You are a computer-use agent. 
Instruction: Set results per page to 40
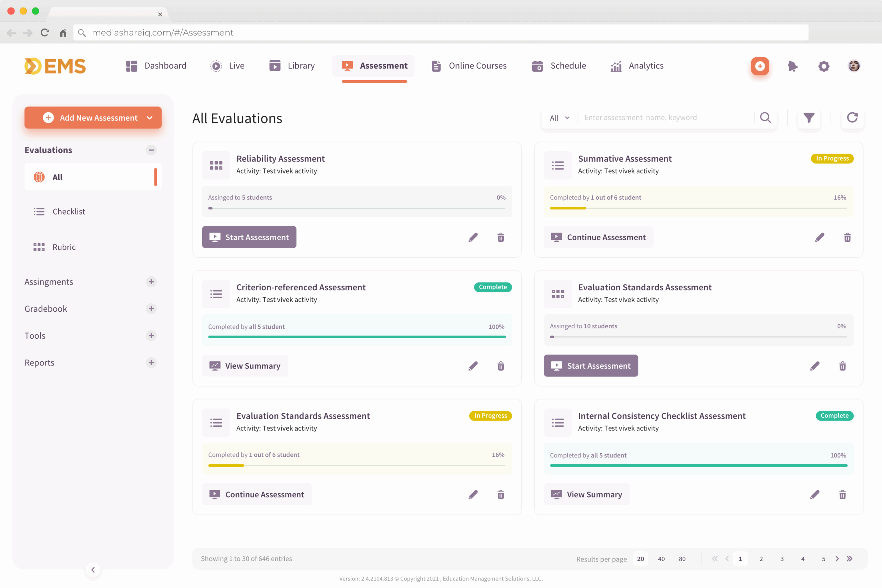point(661,559)
